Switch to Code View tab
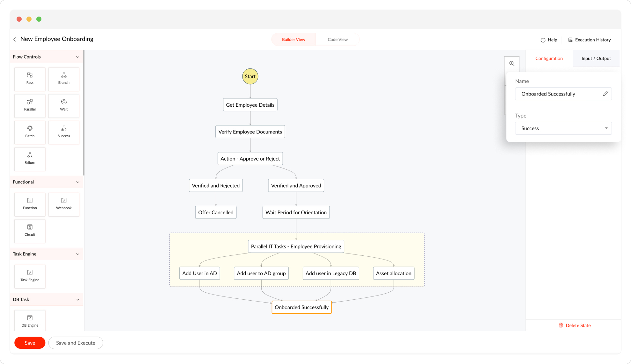Viewport: 631px width, 364px height. pos(337,39)
